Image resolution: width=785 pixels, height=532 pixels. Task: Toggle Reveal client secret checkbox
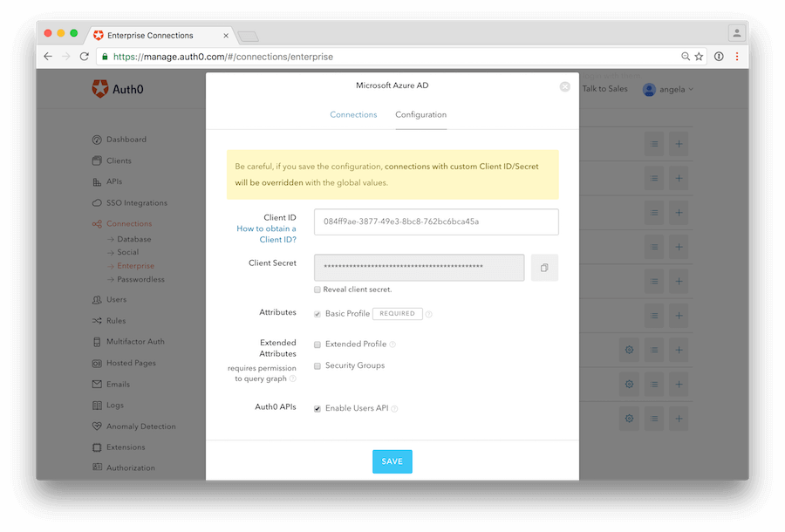tap(317, 290)
